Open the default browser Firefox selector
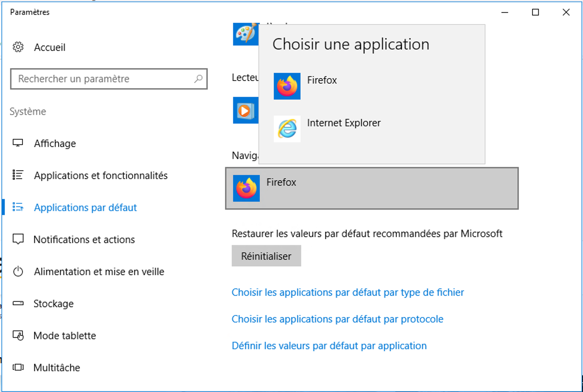The height and width of the screenshot is (392, 583). tap(372, 188)
